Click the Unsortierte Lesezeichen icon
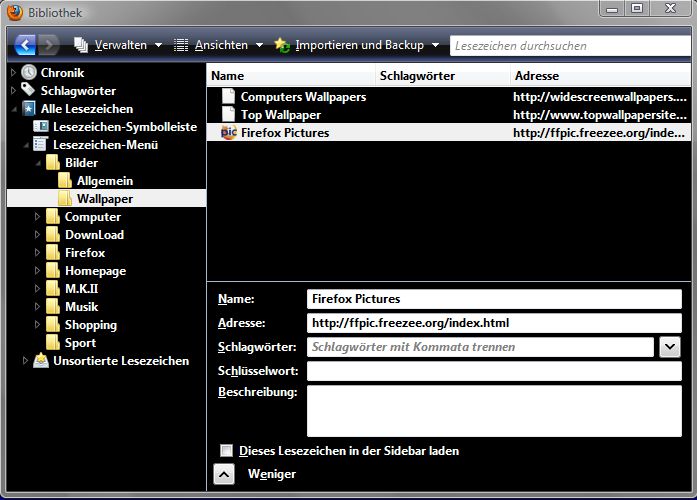 tap(41, 361)
